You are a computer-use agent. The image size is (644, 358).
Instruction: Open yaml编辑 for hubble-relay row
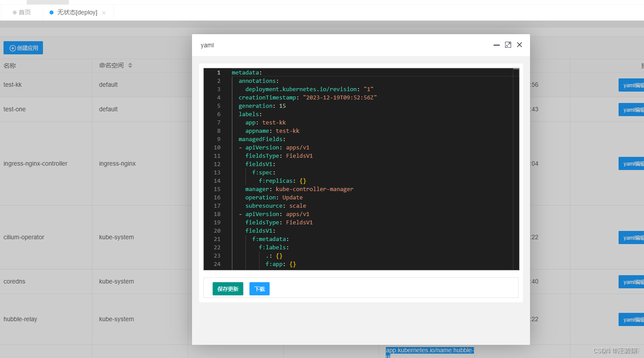pyautogui.click(x=631, y=319)
